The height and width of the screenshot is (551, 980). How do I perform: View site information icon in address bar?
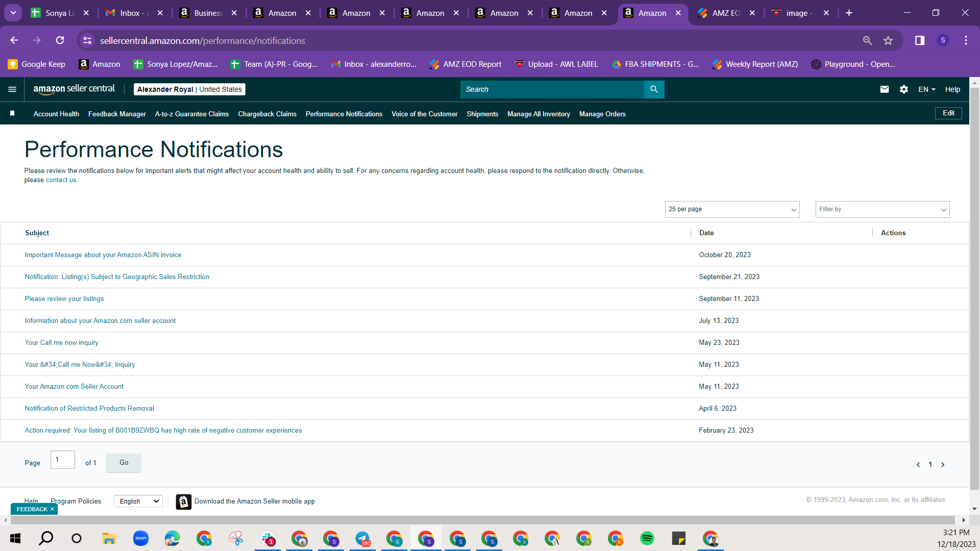point(88,40)
